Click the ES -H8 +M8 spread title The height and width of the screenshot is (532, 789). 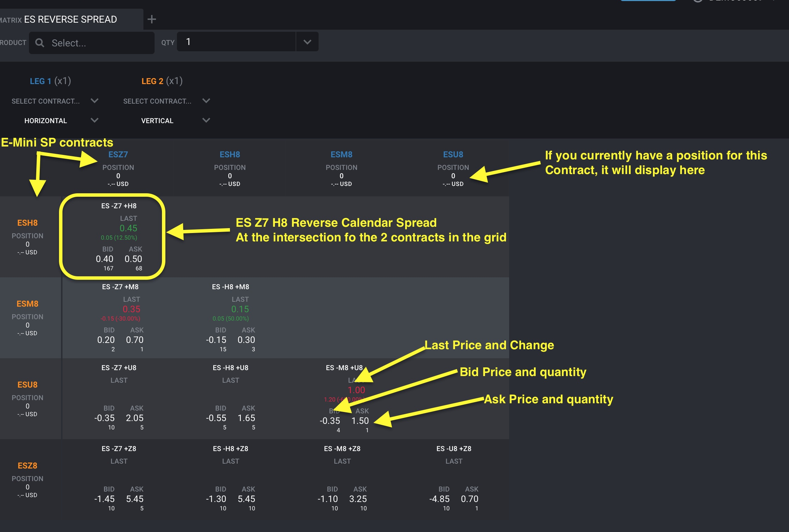pos(230,287)
